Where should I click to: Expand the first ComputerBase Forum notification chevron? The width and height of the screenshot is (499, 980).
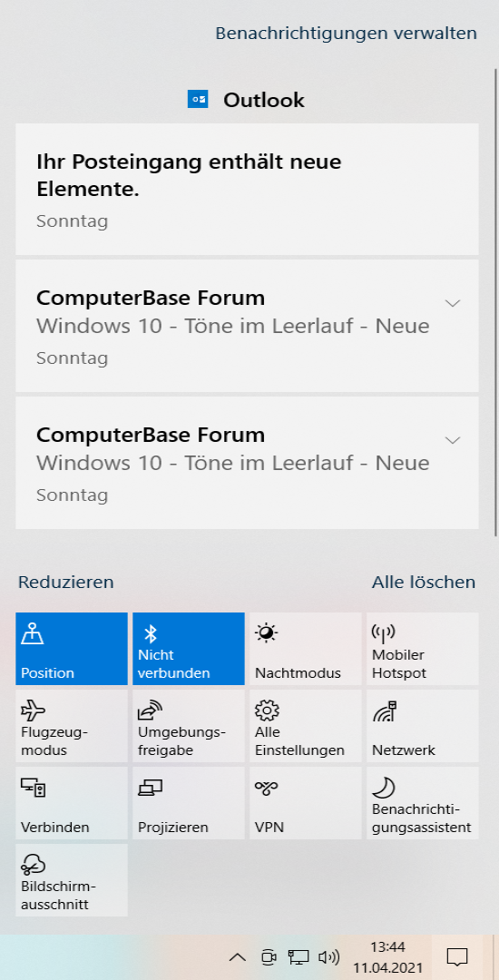point(452,303)
